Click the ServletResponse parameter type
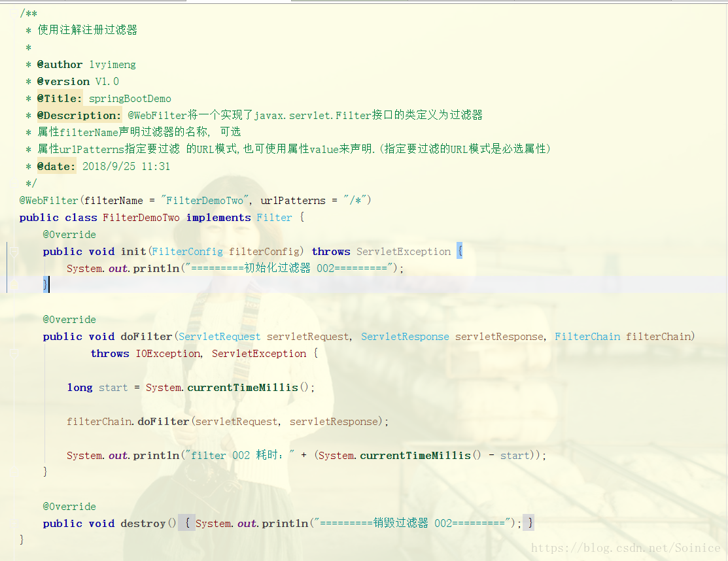 tap(406, 337)
